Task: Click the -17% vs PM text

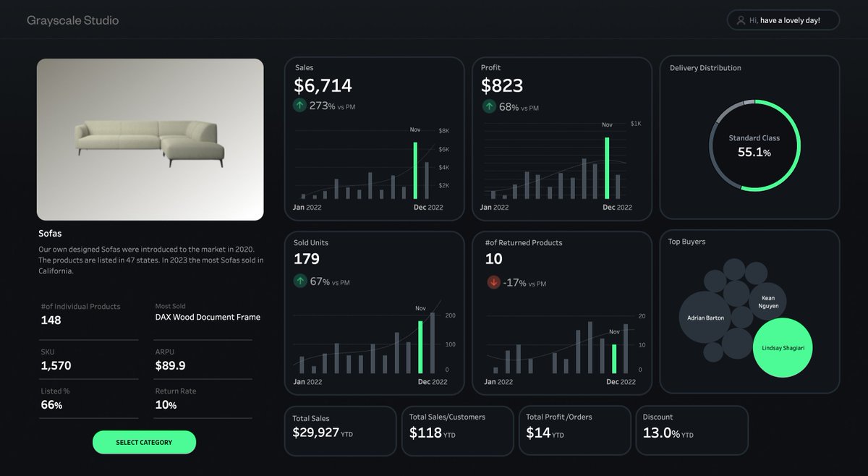Action: coord(524,284)
